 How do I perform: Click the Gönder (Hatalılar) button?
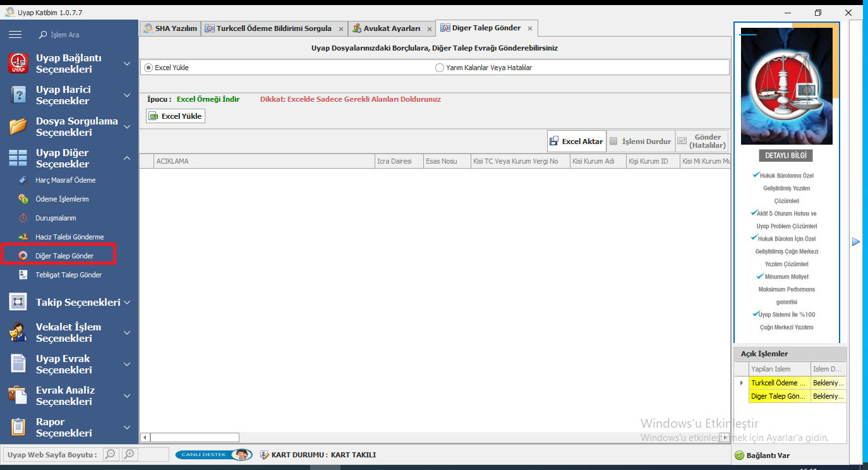(x=701, y=141)
